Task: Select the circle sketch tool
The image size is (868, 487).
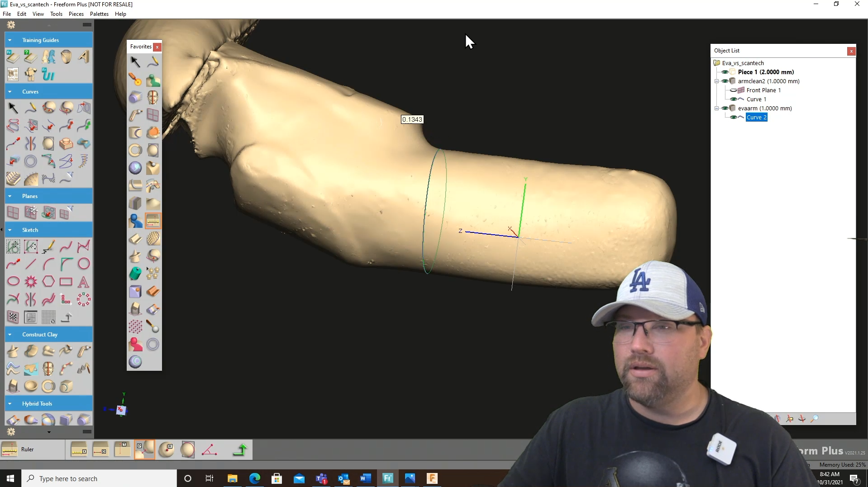Action: pos(84,264)
